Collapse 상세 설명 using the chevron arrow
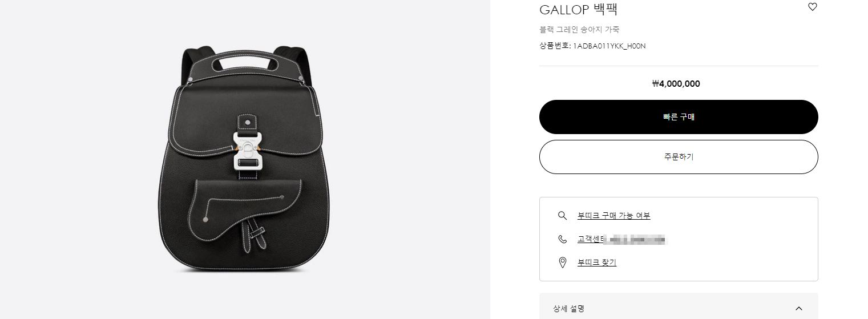868x319 pixels. pyautogui.click(x=799, y=309)
